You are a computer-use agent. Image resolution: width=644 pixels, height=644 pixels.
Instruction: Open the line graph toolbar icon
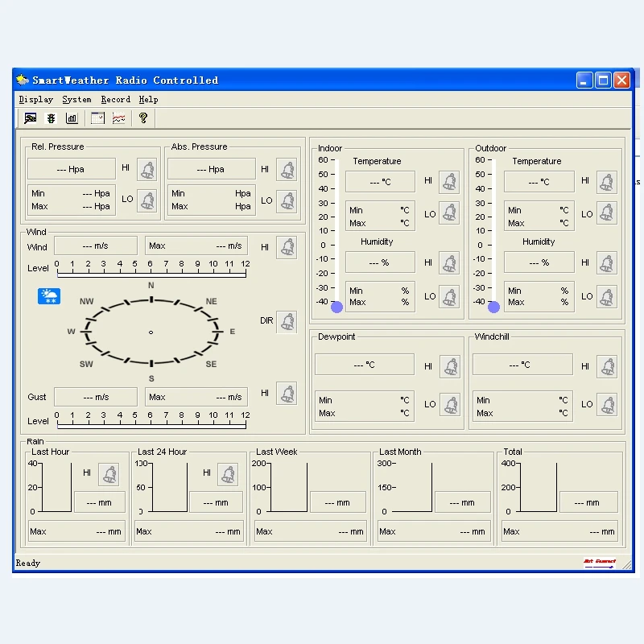tap(118, 118)
